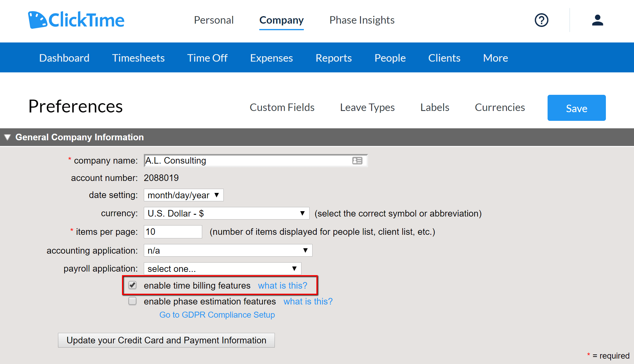The image size is (634, 364).
Task: Click the ClickTime logo
Action: 76,20
